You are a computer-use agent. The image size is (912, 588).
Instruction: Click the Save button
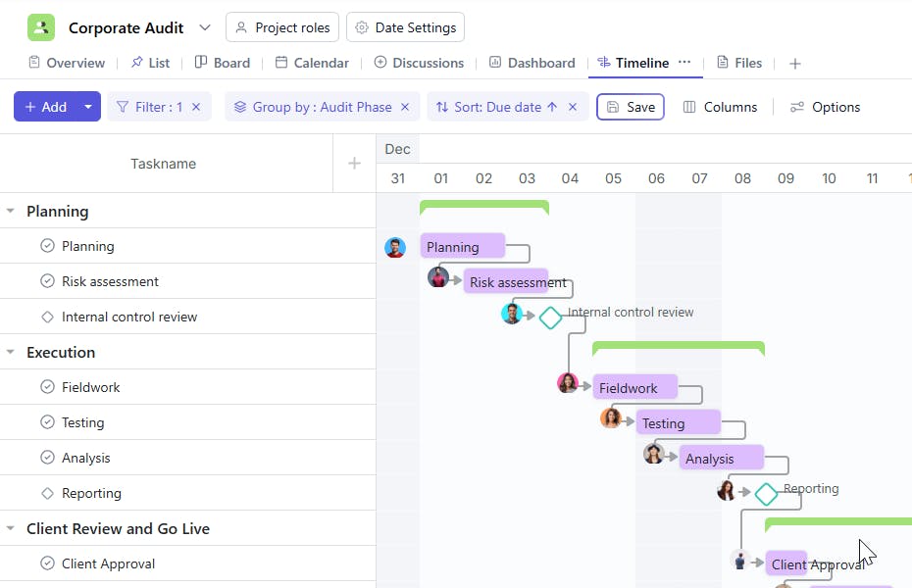[x=630, y=107]
